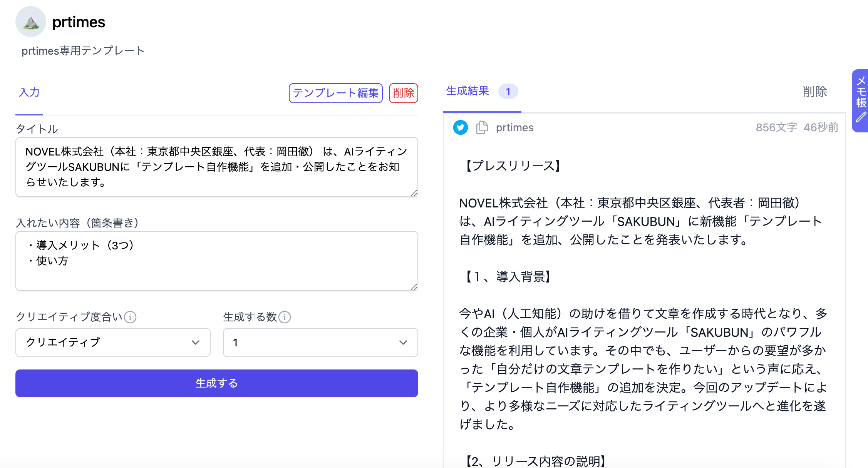Screen dimensions: 868x468
Task: Click the prtimes label in result header
Action: pos(514,127)
